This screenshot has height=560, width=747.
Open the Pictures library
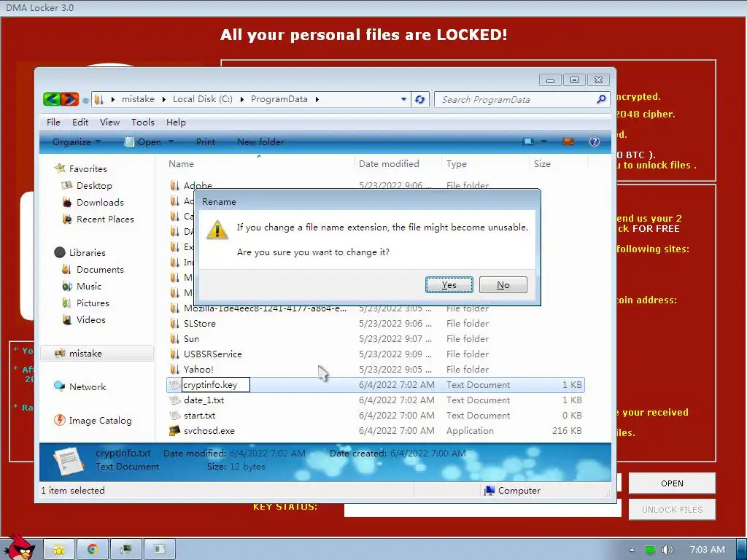(93, 303)
